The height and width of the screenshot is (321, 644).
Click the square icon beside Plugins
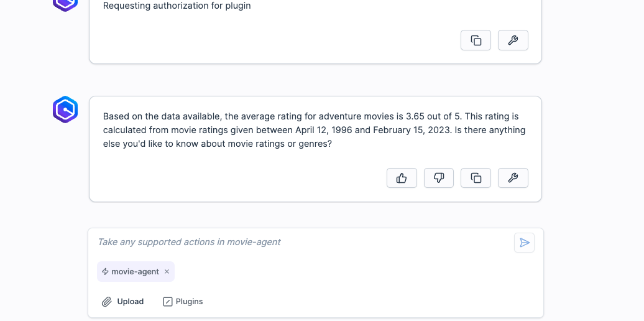[167, 302]
